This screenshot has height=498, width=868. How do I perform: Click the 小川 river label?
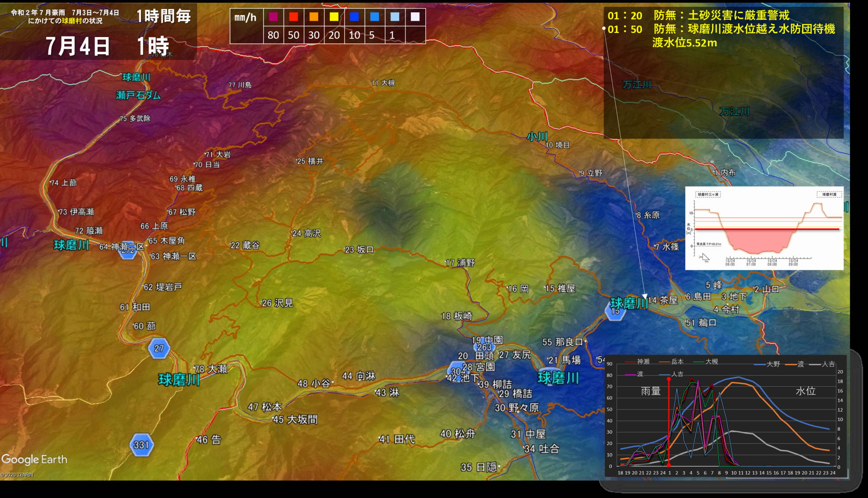click(x=537, y=136)
